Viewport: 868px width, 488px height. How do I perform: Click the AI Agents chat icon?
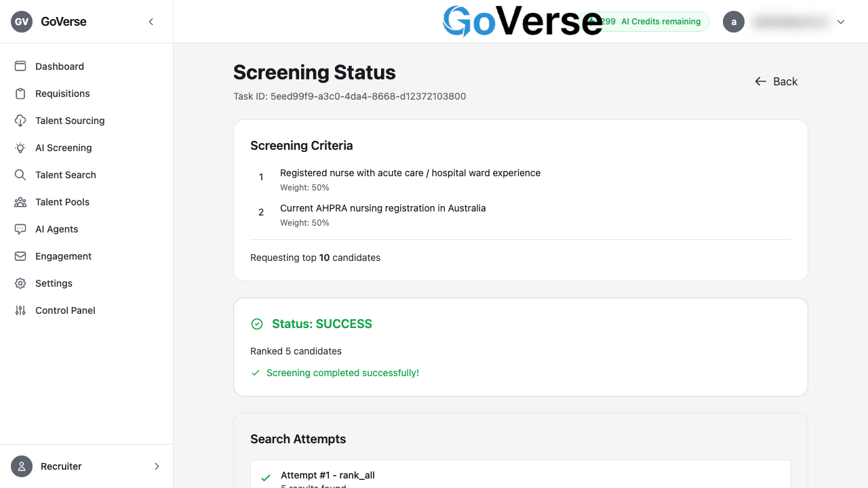[x=20, y=229]
